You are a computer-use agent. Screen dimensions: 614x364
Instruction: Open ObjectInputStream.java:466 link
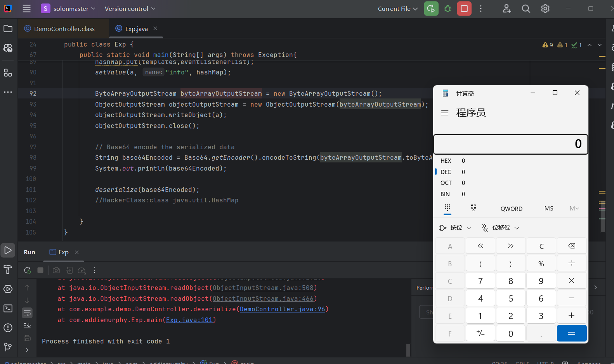[x=263, y=298]
